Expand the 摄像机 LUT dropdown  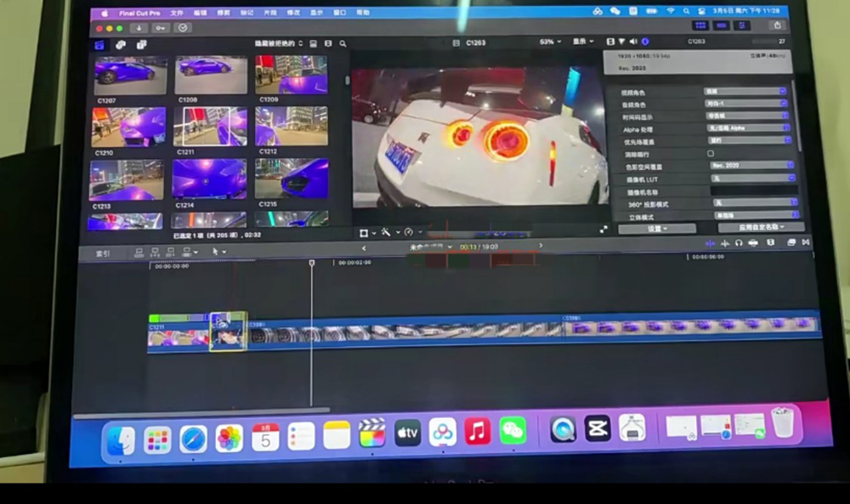(x=752, y=178)
